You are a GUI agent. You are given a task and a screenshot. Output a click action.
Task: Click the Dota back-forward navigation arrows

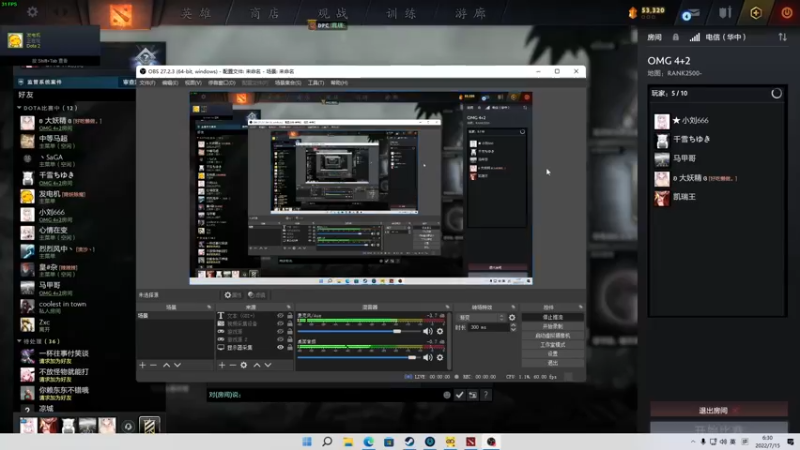tap(60, 12)
